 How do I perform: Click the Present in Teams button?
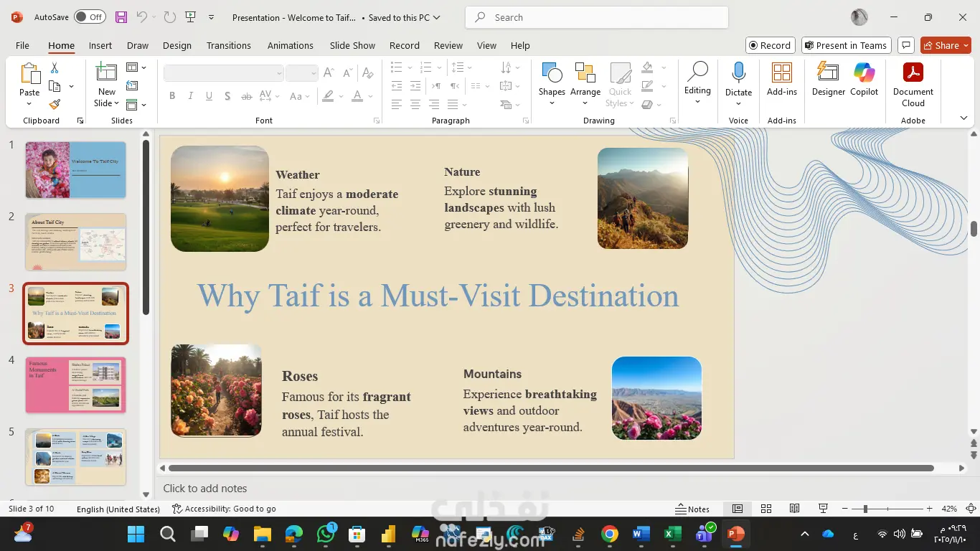(846, 45)
